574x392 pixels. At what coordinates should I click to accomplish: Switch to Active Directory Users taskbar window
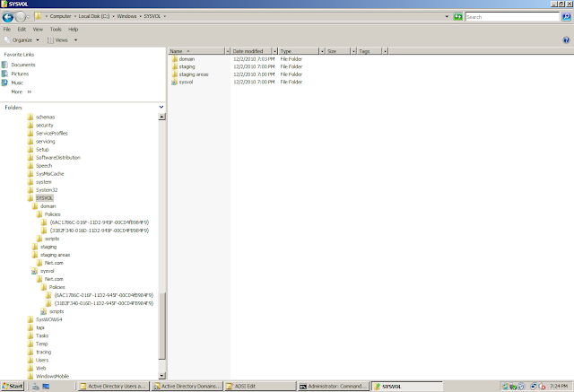coord(114,386)
